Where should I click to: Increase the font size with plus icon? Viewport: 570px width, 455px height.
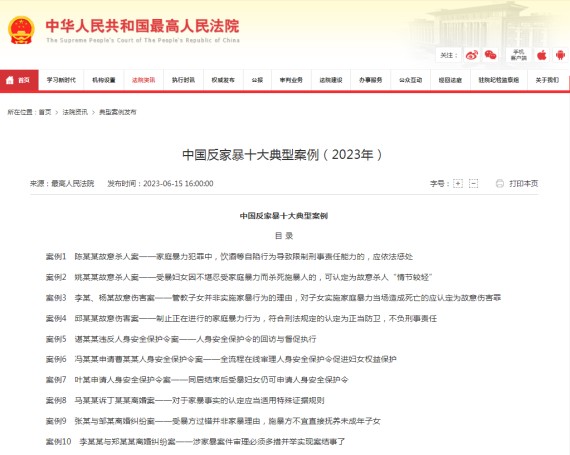(x=458, y=184)
